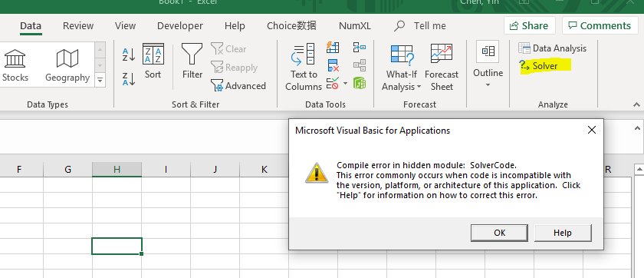Viewport: 644px width, 278px height.
Task: Open Advanced filter options
Action: pyautogui.click(x=238, y=86)
